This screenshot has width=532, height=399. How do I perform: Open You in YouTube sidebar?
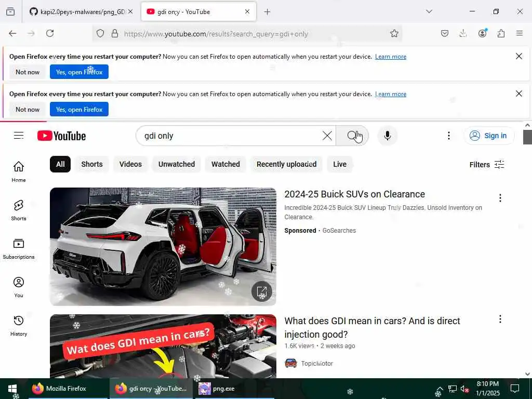click(19, 287)
